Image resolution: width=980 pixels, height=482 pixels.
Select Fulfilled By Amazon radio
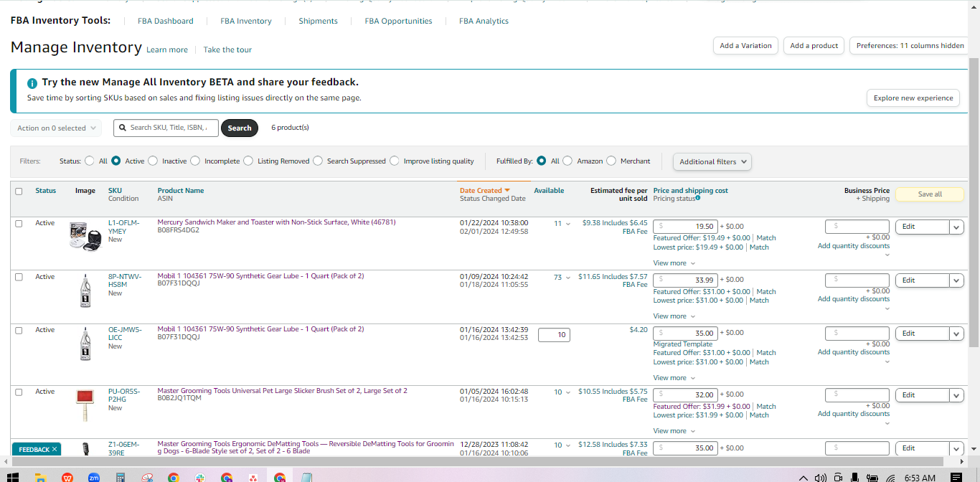(x=567, y=161)
